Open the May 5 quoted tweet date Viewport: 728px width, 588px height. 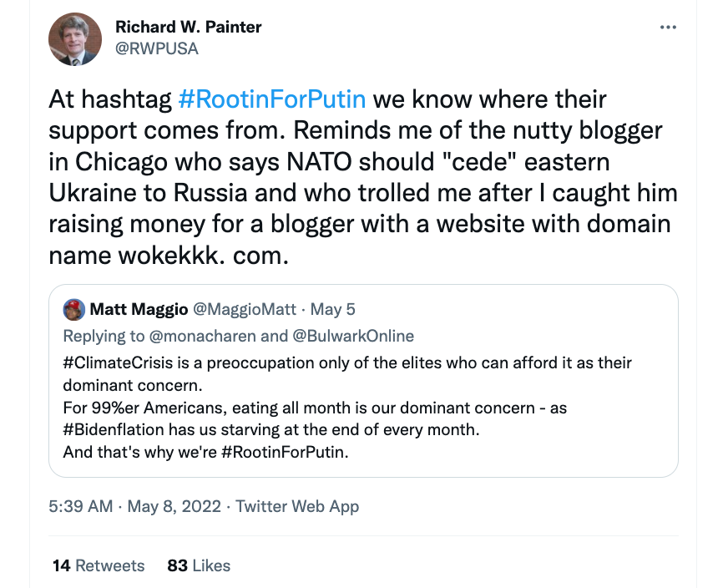tap(333, 309)
